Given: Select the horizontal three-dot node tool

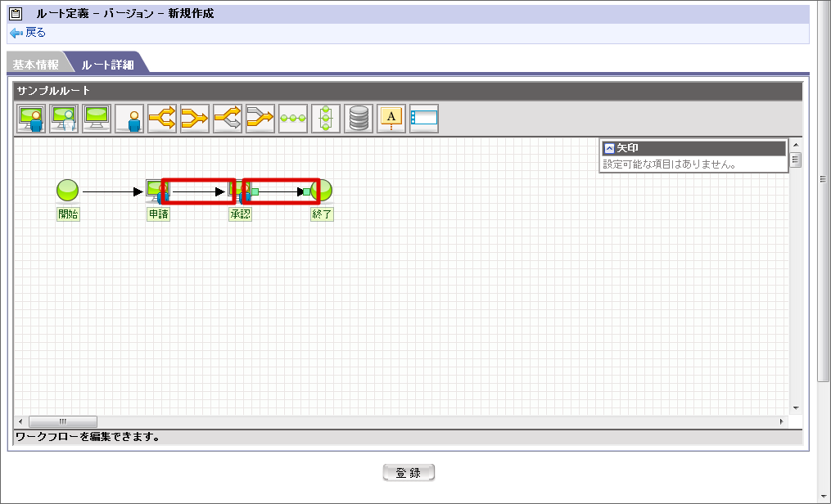Looking at the screenshot, I should click(293, 119).
